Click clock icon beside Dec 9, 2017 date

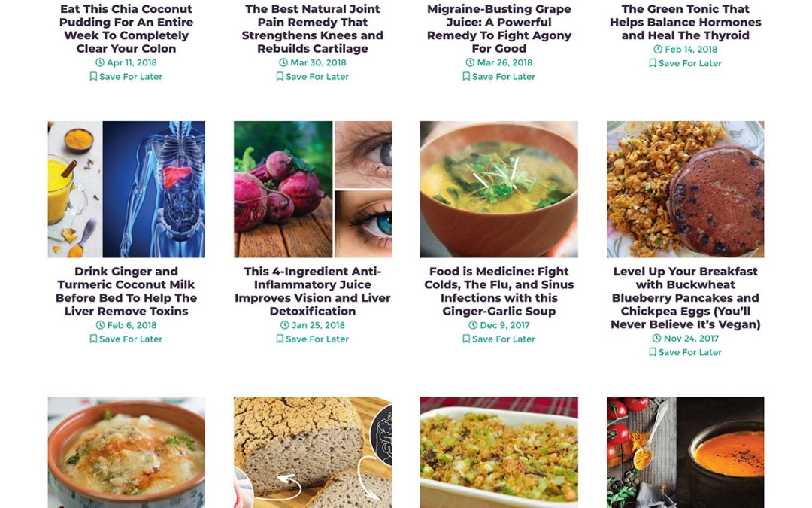(473, 326)
